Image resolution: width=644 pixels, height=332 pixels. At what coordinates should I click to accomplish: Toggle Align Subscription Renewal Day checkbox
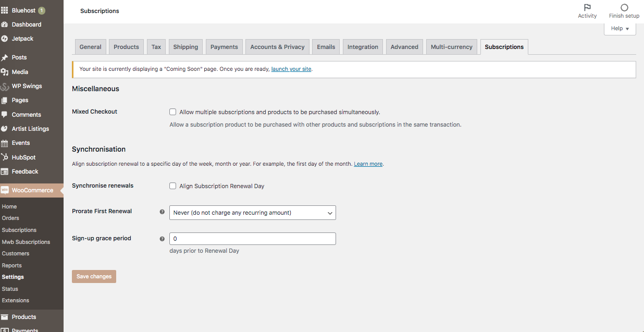pyautogui.click(x=173, y=186)
